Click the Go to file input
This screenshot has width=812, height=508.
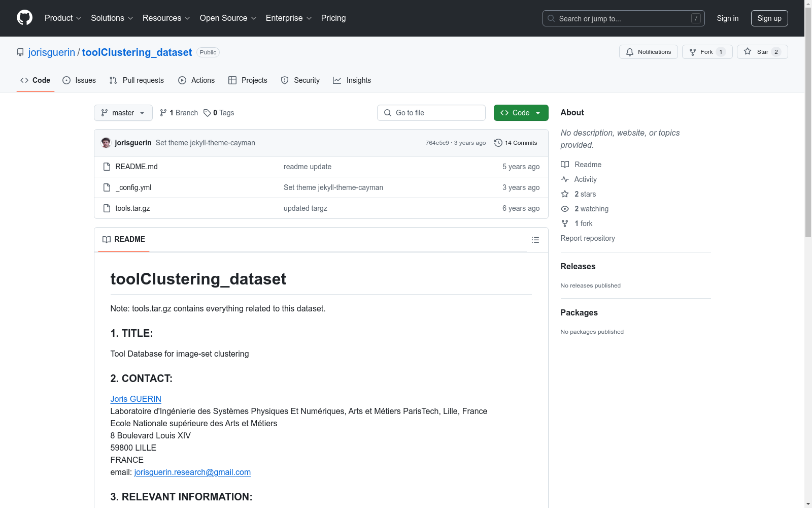coord(431,113)
